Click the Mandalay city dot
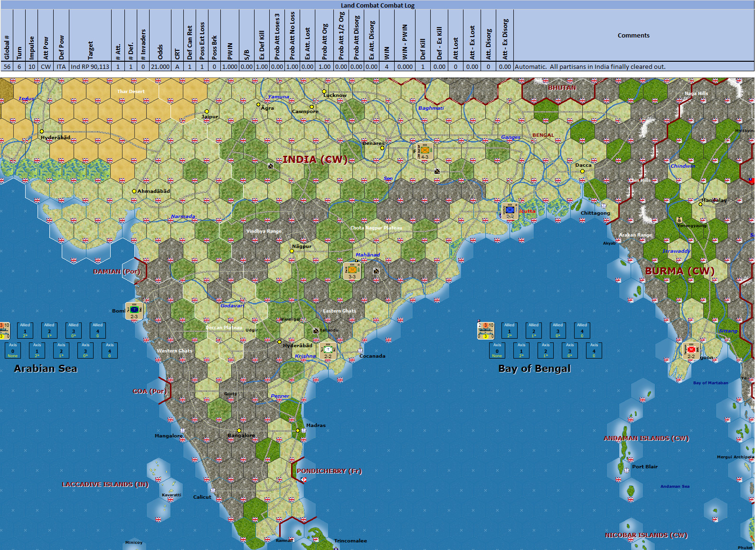The width and height of the screenshot is (756, 550). [x=700, y=204]
